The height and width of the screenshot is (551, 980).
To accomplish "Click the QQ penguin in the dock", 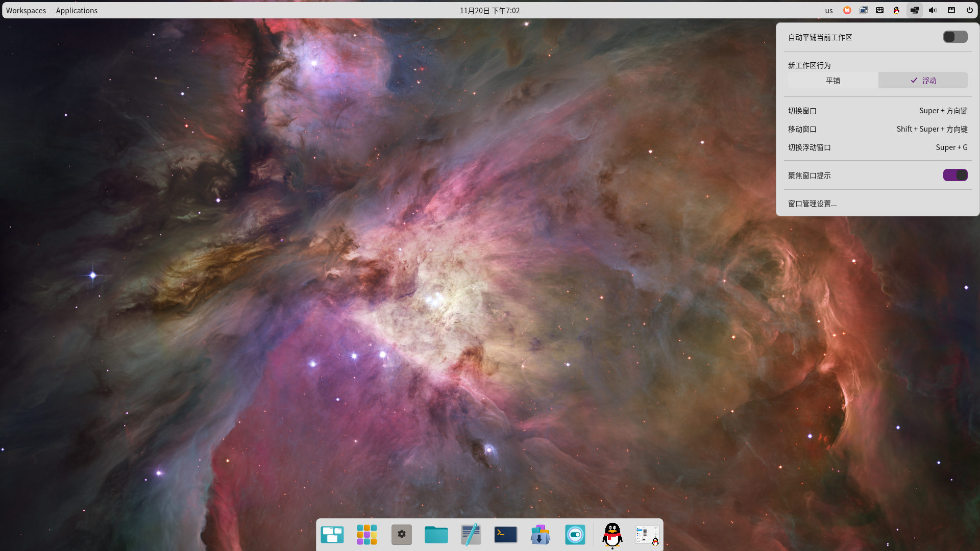I will (612, 535).
